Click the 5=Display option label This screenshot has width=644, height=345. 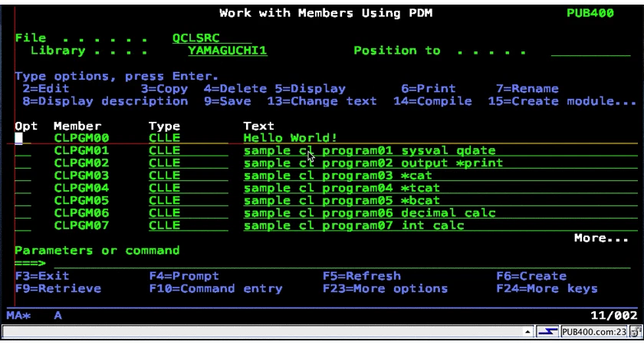coord(310,89)
